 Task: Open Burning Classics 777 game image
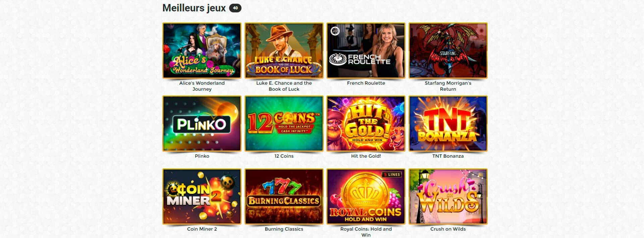pos(284,196)
